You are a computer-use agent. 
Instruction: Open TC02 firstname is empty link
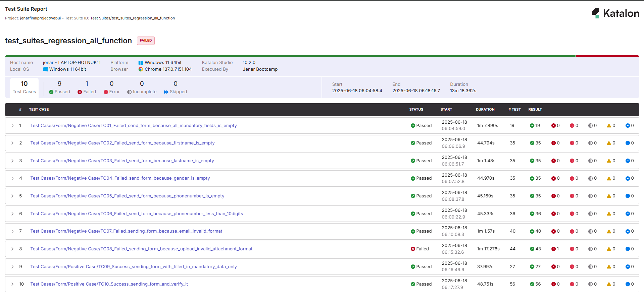pyautogui.click(x=122, y=143)
